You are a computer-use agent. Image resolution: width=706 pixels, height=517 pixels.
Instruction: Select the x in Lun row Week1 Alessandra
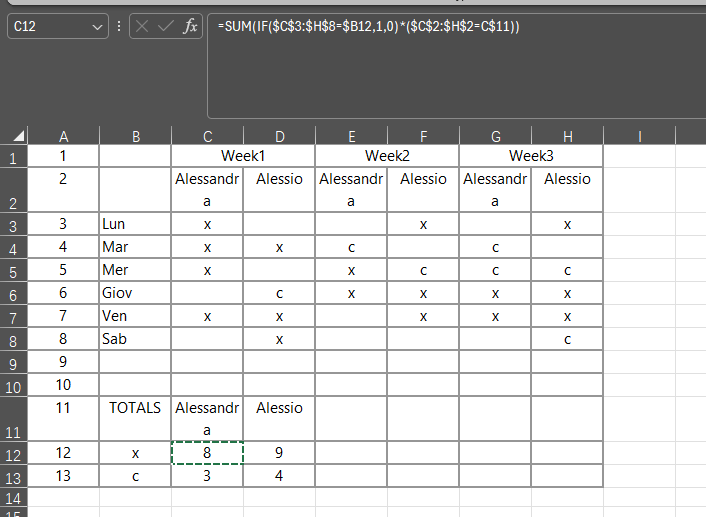[207, 224]
